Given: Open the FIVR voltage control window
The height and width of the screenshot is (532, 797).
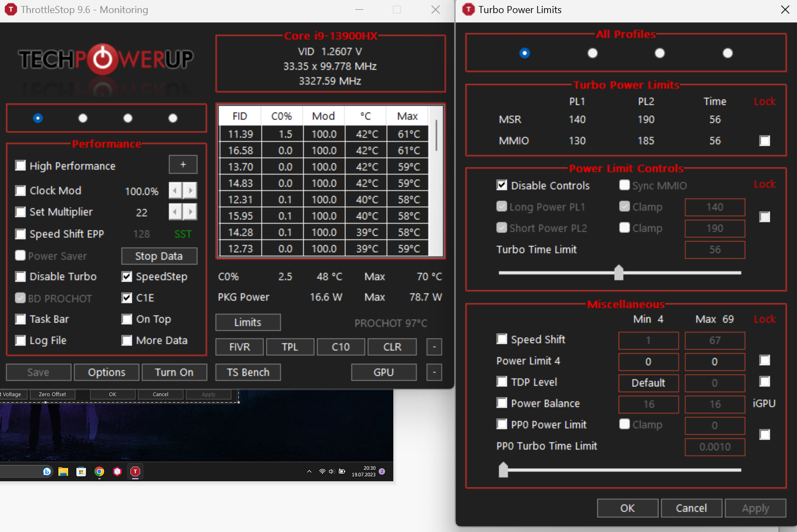Looking at the screenshot, I should 239,347.
